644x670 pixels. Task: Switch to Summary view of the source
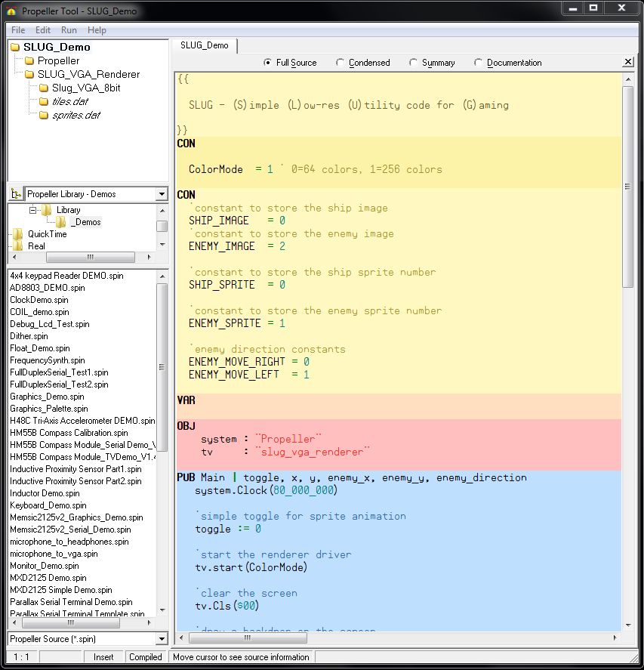click(414, 62)
